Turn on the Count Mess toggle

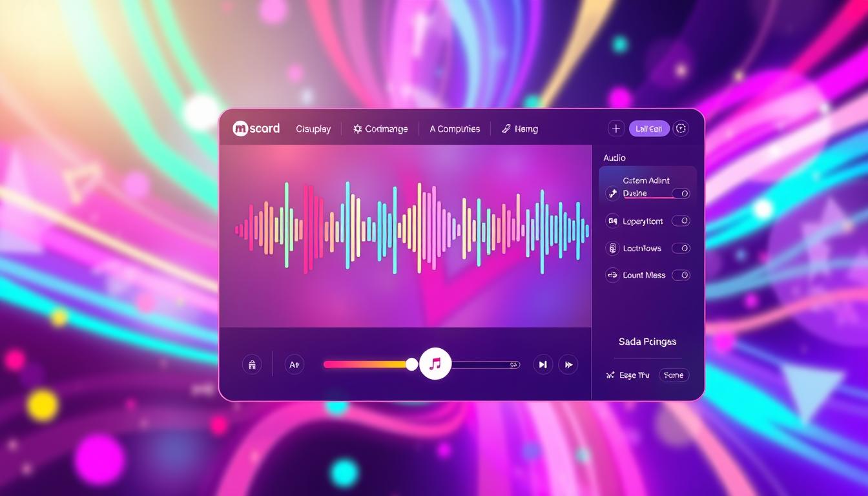(681, 274)
